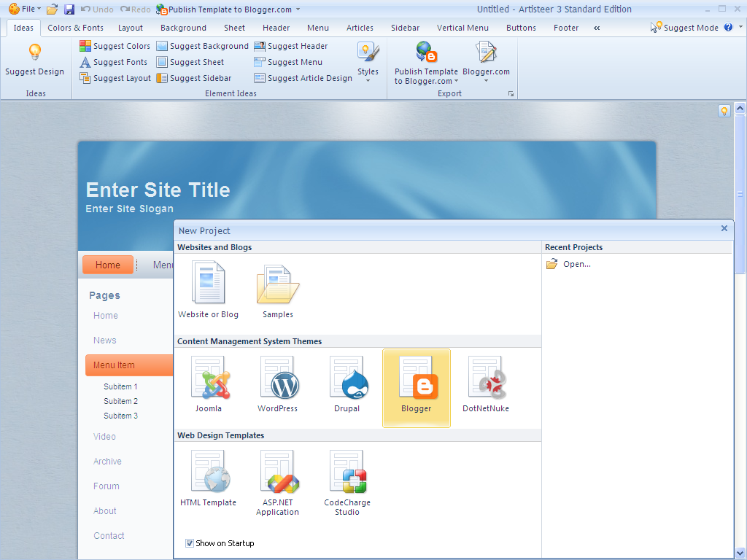
Task: Expand the Styles dropdown arrow
Action: click(x=368, y=80)
